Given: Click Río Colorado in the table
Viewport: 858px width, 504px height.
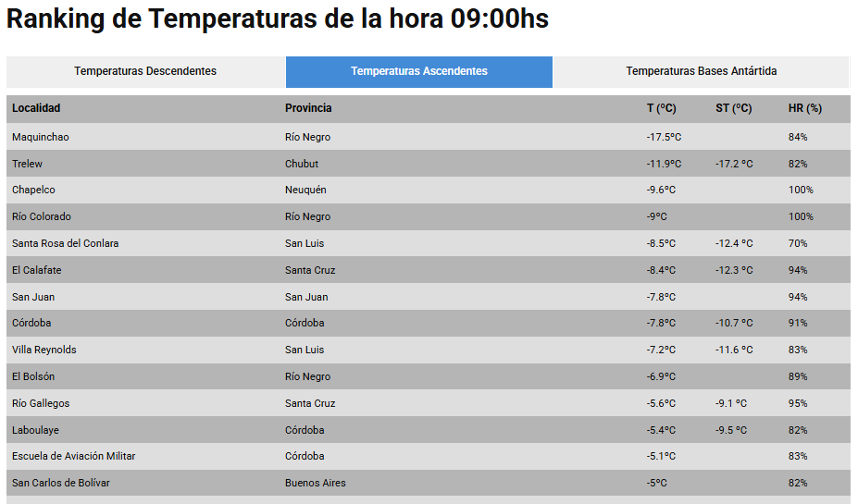Looking at the screenshot, I should point(42,216).
